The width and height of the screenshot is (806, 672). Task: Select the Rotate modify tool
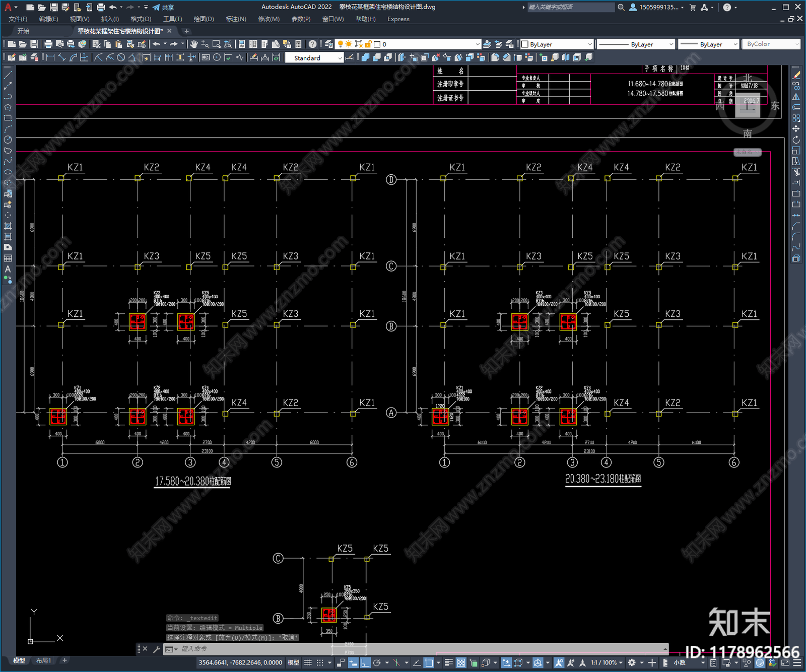coord(796,140)
